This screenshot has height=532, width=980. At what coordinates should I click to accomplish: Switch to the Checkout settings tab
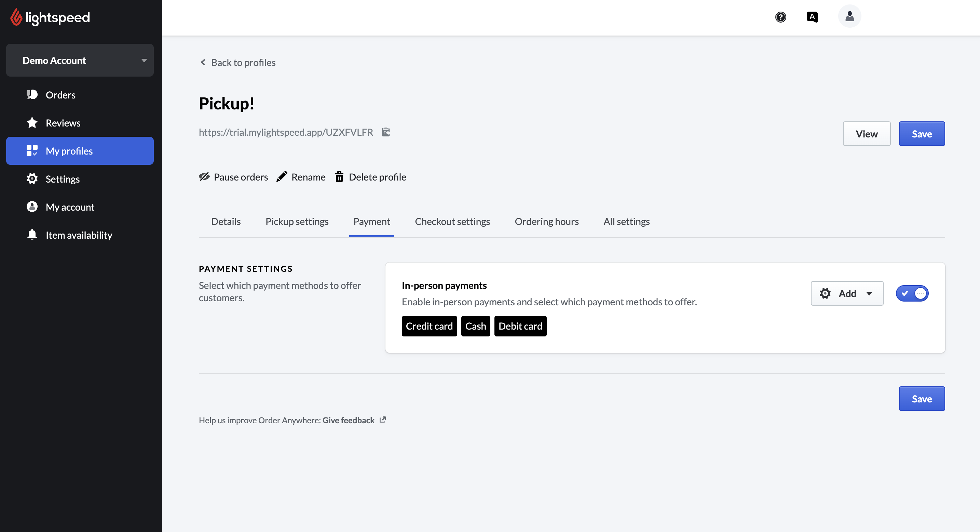click(452, 222)
